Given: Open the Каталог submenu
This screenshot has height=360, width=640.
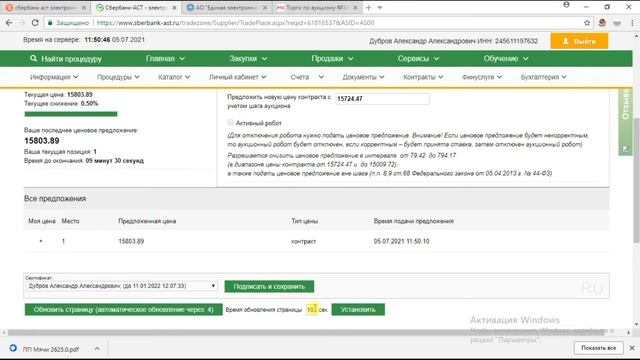Looking at the screenshot, I should tap(174, 77).
